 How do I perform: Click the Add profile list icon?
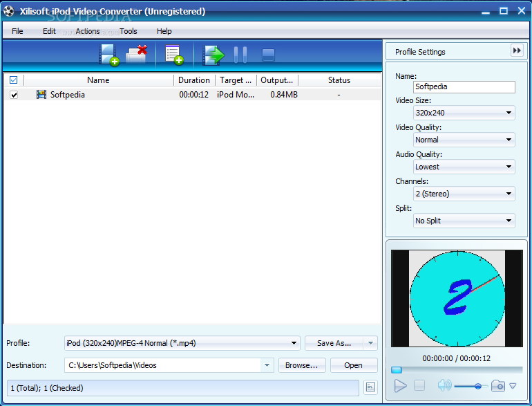(x=174, y=55)
